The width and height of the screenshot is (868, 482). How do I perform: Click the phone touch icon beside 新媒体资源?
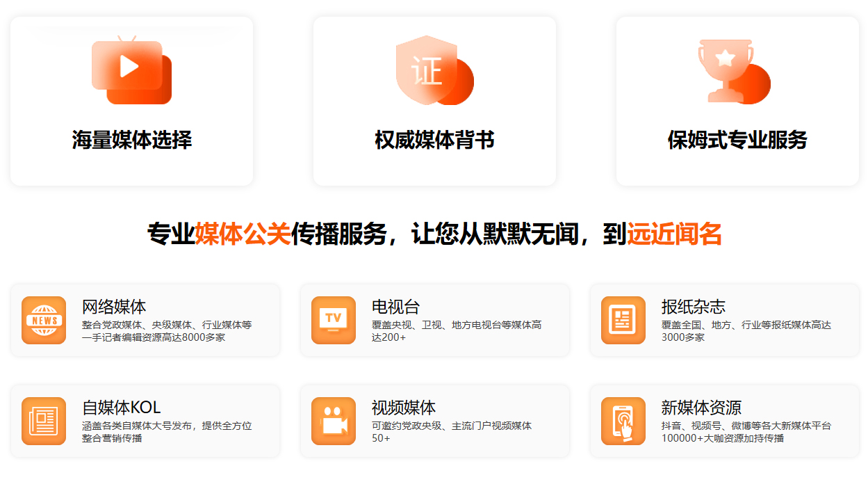pos(623,421)
